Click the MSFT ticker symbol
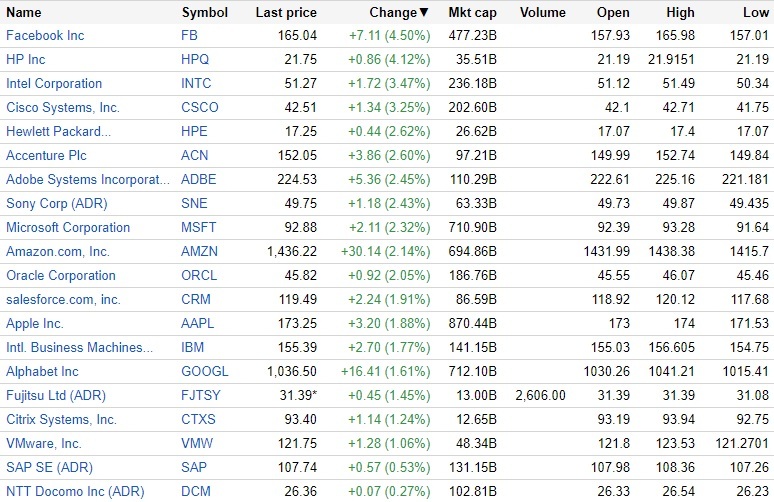Viewport: 774px width, 502px height. pyautogui.click(x=199, y=227)
